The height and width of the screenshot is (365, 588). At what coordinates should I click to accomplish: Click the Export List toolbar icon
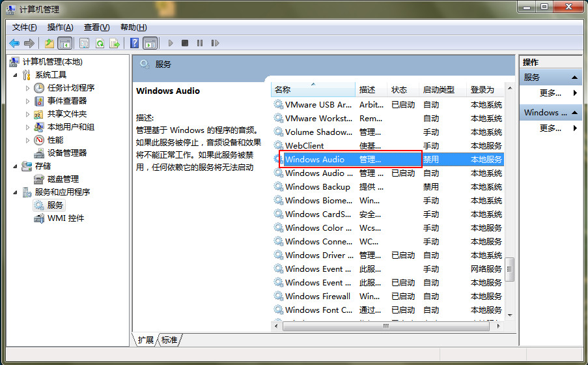point(115,43)
